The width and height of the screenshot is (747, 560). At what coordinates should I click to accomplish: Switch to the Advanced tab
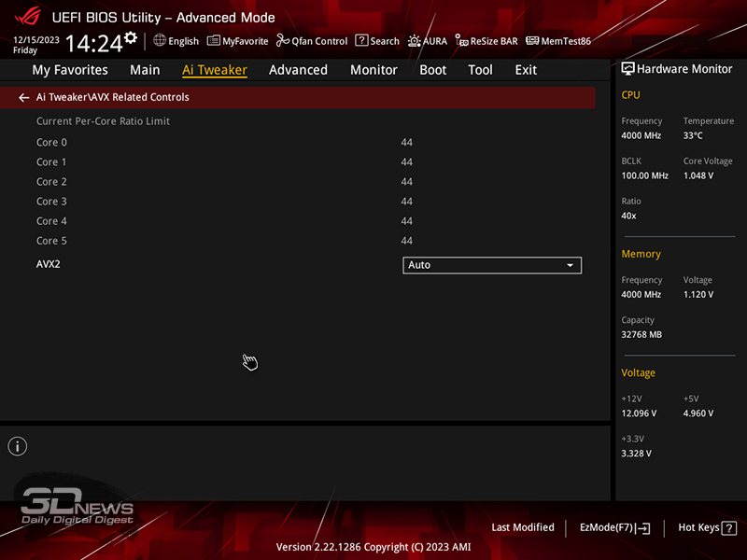(298, 70)
